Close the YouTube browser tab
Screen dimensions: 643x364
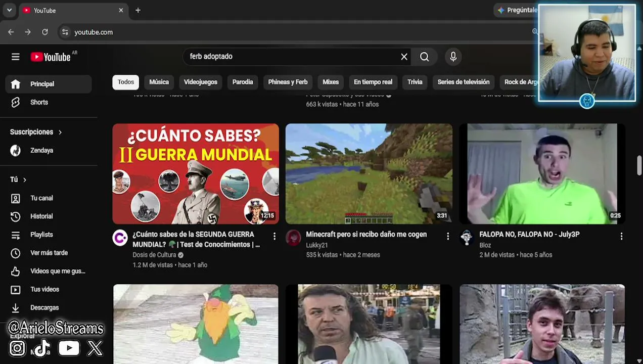pos(121,10)
